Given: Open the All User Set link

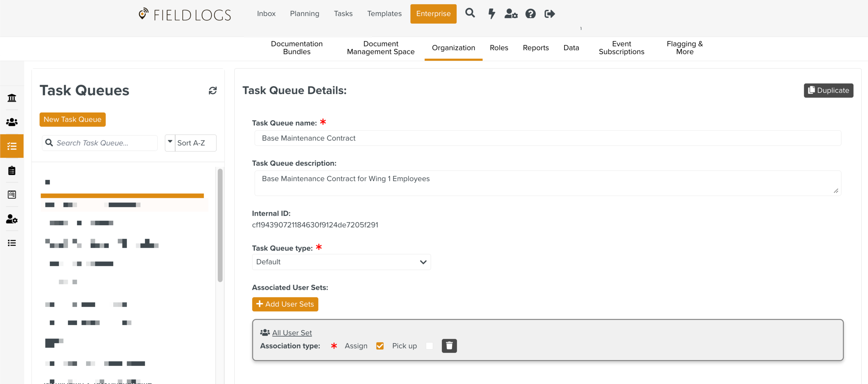Looking at the screenshot, I should tap(292, 333).
